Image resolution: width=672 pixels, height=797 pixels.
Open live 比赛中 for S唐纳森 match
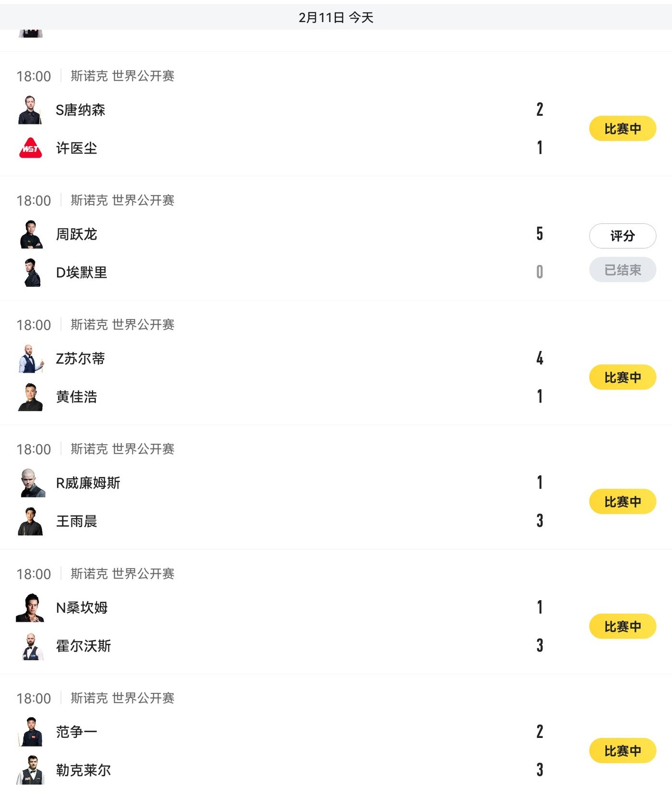(622, 129)
